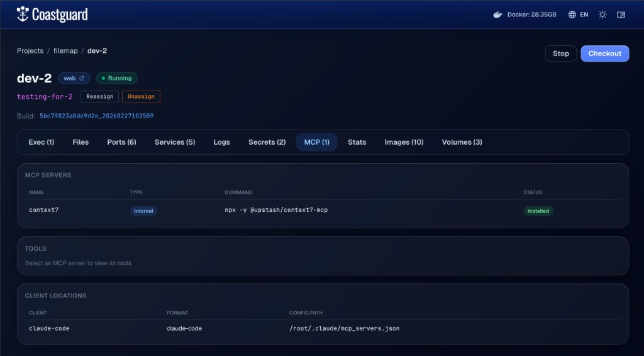Open the docs book icon
The image size is (644, 356).
click(621, 15)
